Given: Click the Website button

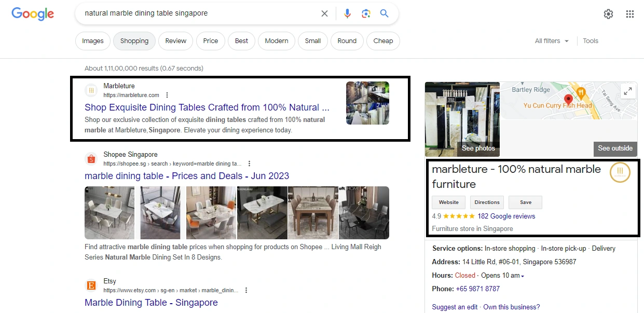Looking at the screenshot, I should click(449, 202).
